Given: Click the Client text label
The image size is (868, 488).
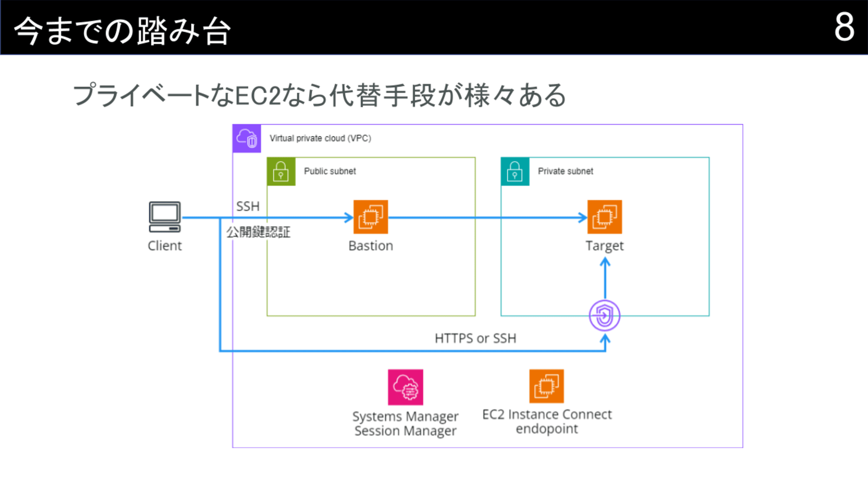Looking at the screenshot, I should click(165, 246).
